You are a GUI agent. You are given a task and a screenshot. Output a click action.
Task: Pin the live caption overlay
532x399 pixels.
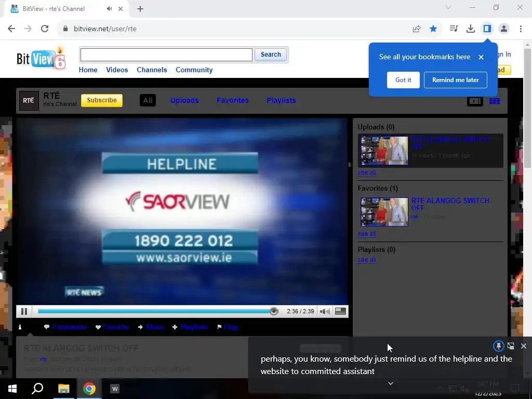(498, 346)
